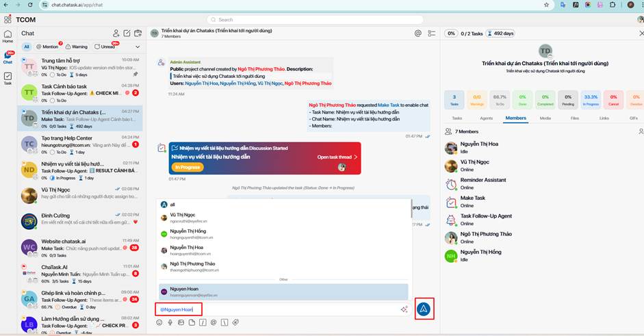Screen dimensions: 644x336
Task: Click the 0 / 2 Tasks indicator in the details panel header
Action: coord(472,34)
